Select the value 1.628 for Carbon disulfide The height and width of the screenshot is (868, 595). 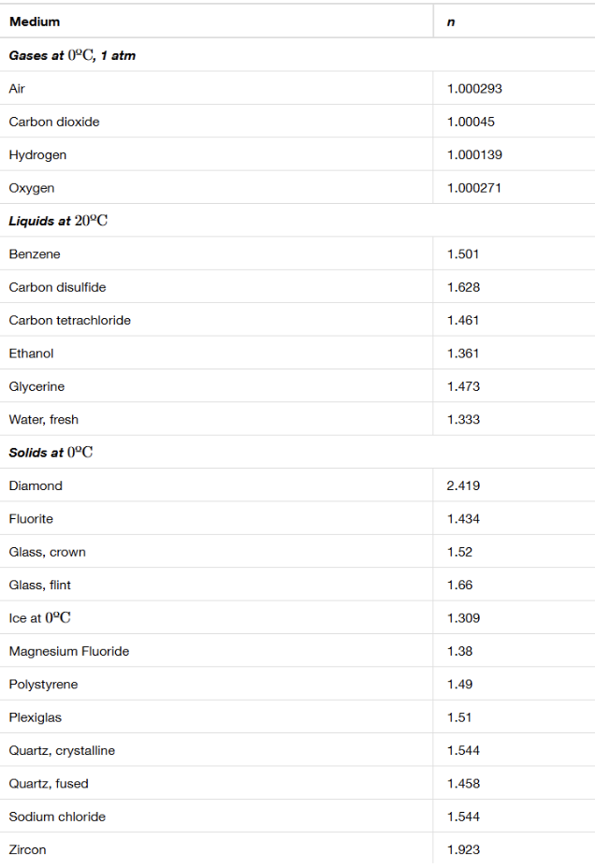coord(463,287)
